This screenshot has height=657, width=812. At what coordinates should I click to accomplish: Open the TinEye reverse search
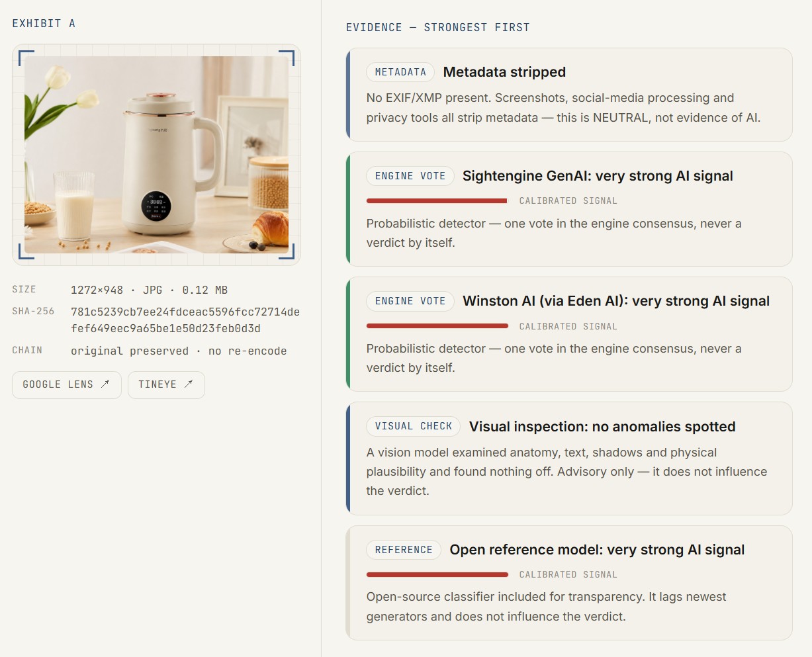click(166, 385)
